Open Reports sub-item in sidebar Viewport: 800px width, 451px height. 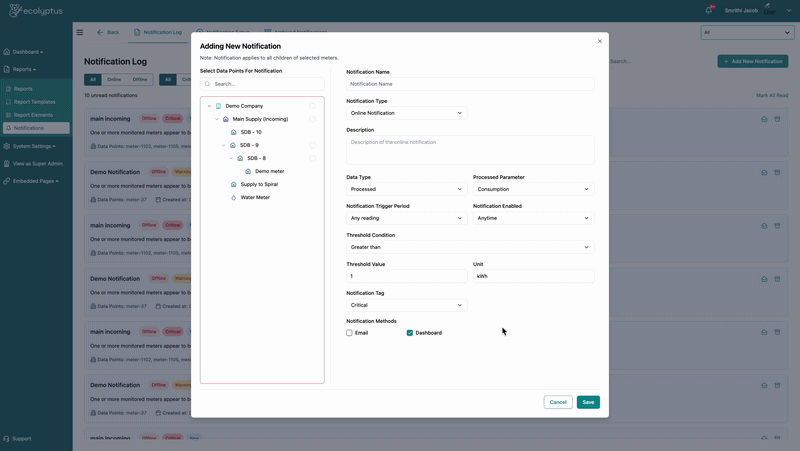[x=23, y=89]
